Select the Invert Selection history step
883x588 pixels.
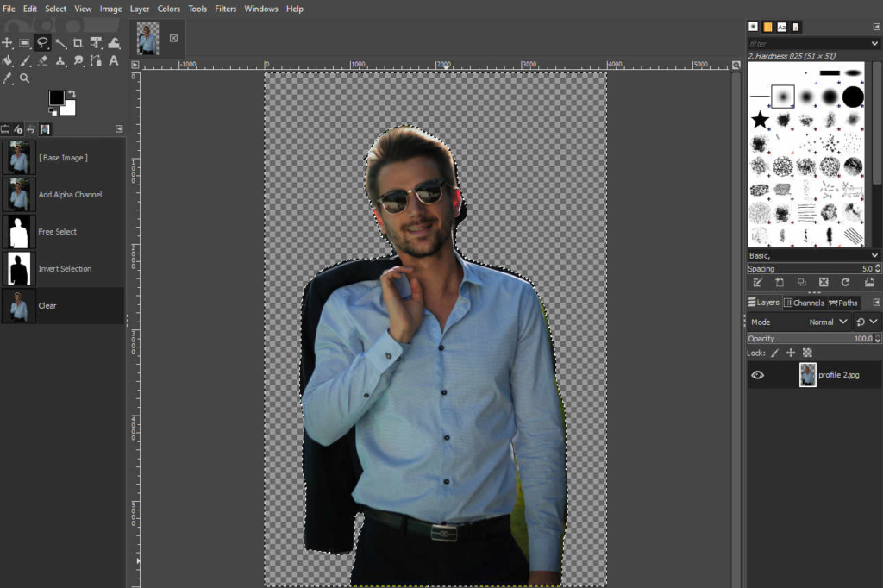coord(64,269)
